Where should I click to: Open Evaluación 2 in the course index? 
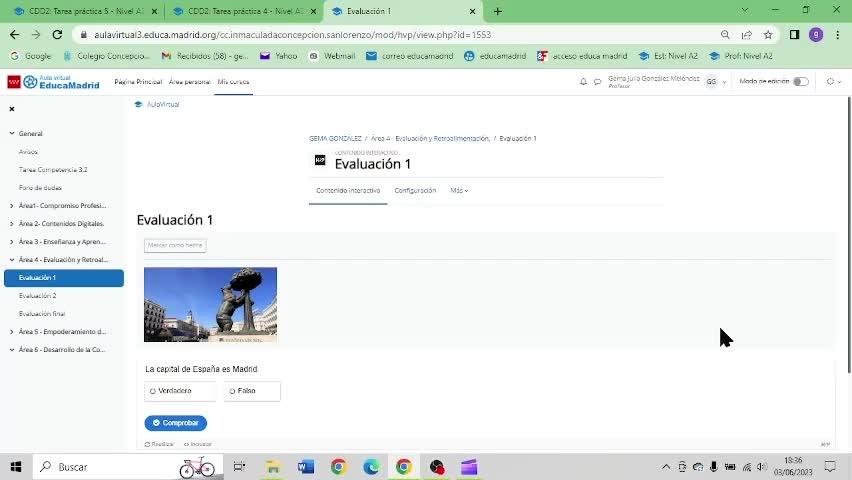(x=37, y=296)
